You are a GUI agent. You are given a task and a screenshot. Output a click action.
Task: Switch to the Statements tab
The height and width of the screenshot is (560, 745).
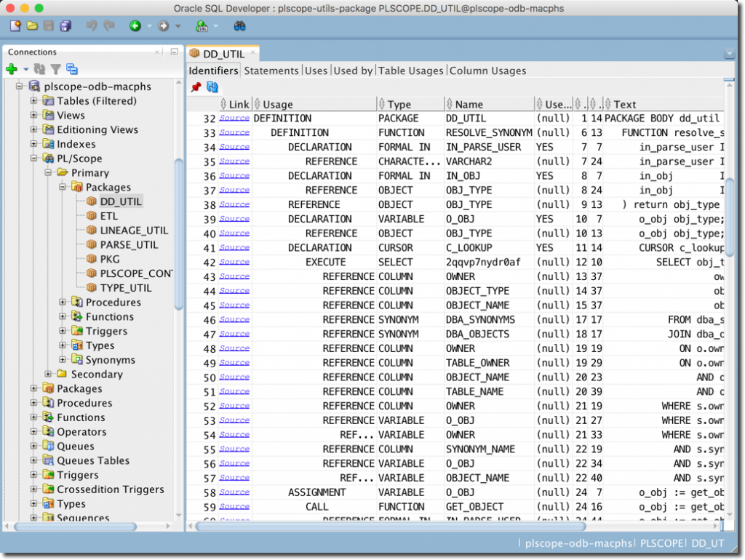coord(271,71)
